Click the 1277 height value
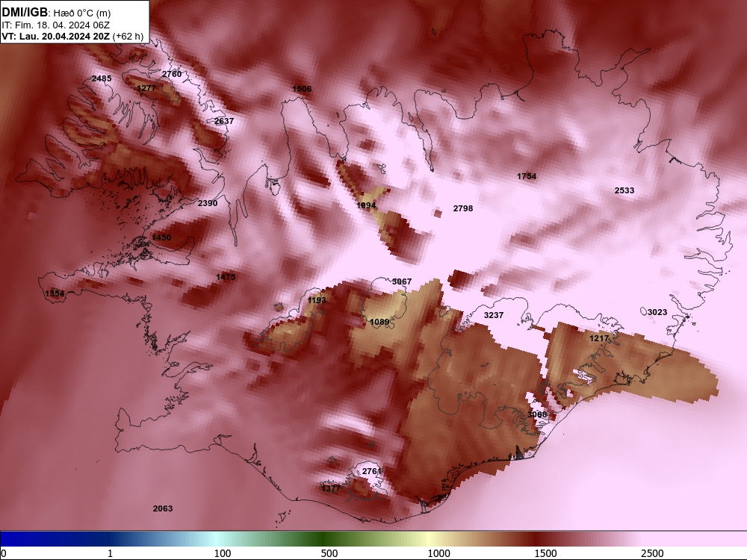The height and width of the screenshot is (560, 747). 146,88
